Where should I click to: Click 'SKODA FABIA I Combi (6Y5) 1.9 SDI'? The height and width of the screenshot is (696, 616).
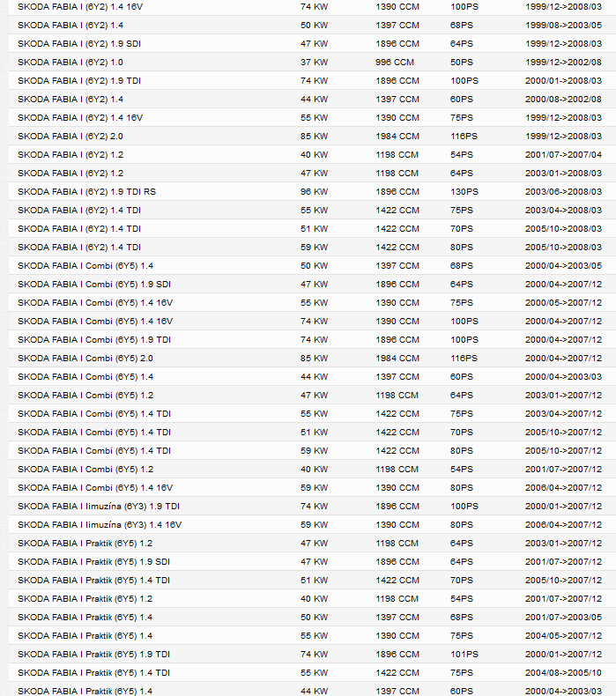[94, 284]
